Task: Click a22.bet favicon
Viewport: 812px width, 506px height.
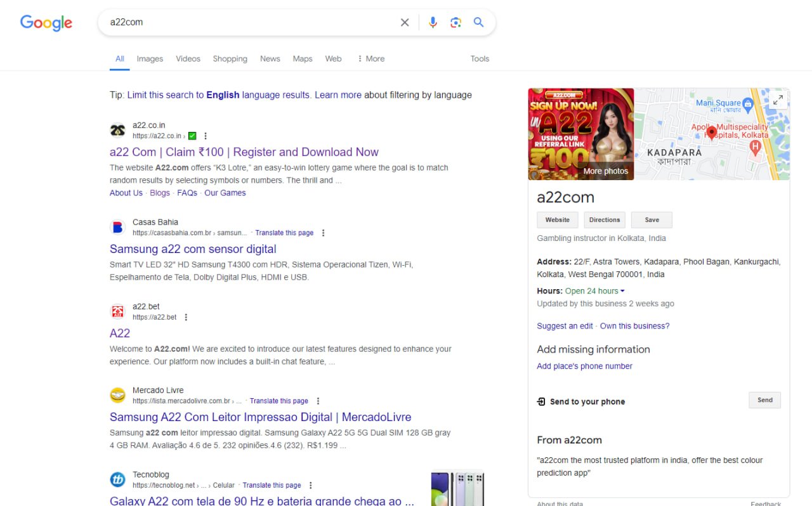Action: pyautogui.click(x=118, y=311)
